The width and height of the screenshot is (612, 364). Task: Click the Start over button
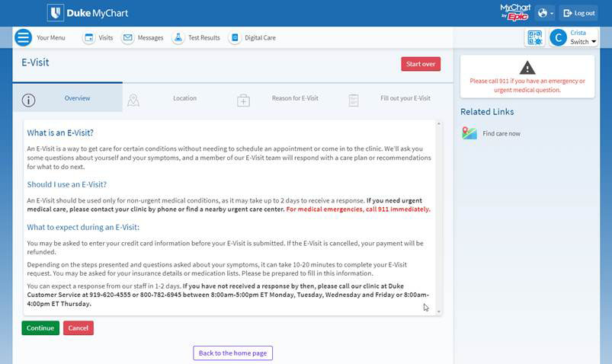[421, 64]
